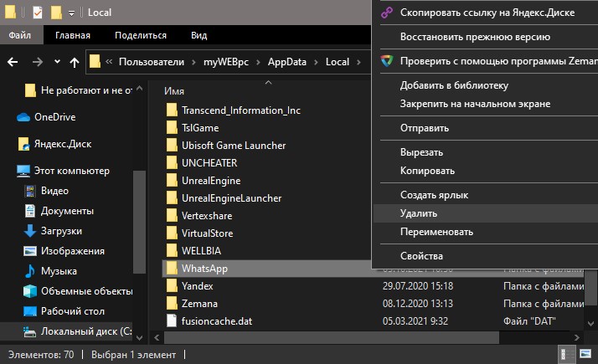Click the New folder quick access icon
This screenshot has width=598, height=364.
point(56,13)
